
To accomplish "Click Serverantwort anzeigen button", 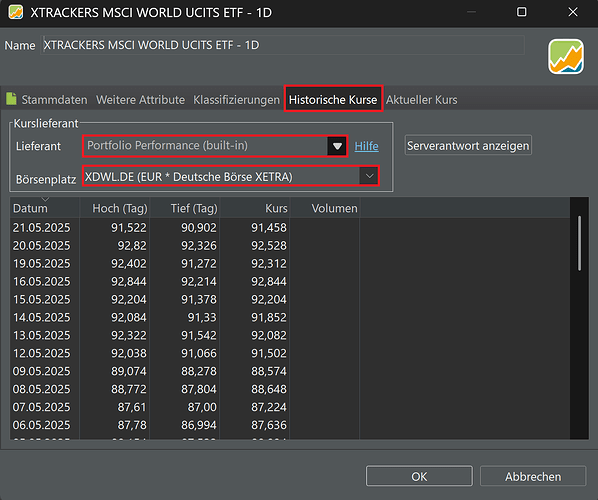I will coord(468,145).
